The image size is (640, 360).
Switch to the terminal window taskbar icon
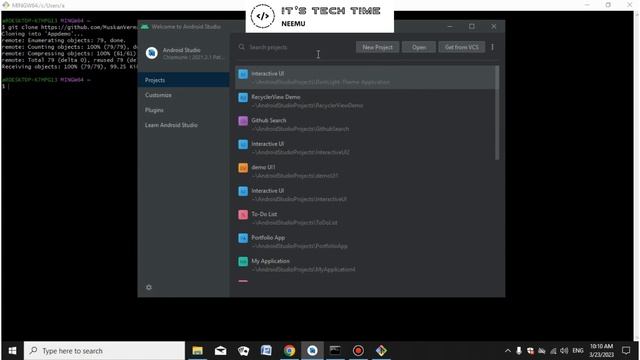tap(335, 351)
